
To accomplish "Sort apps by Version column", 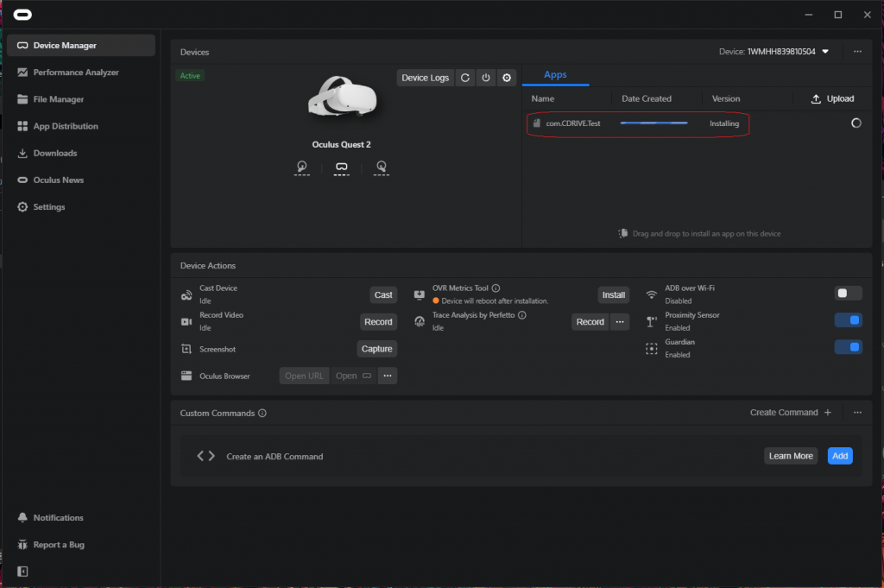I will coord(726,98).
